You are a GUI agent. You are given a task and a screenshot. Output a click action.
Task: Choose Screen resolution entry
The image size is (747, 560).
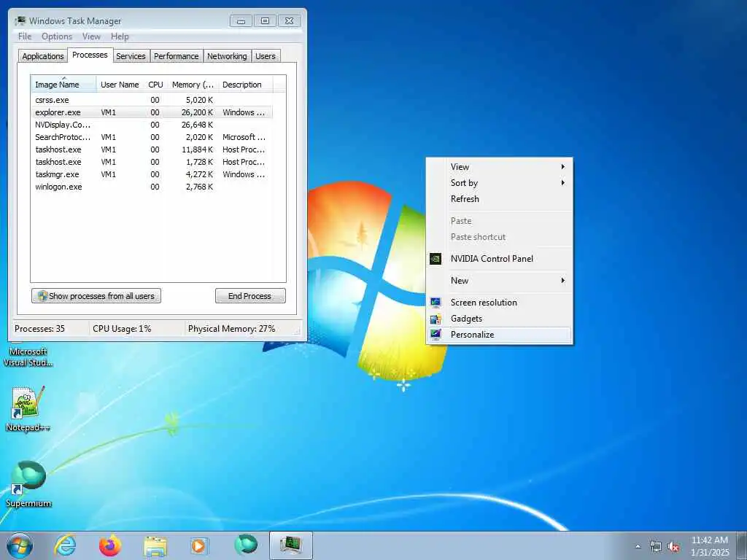tap(499, 303)
